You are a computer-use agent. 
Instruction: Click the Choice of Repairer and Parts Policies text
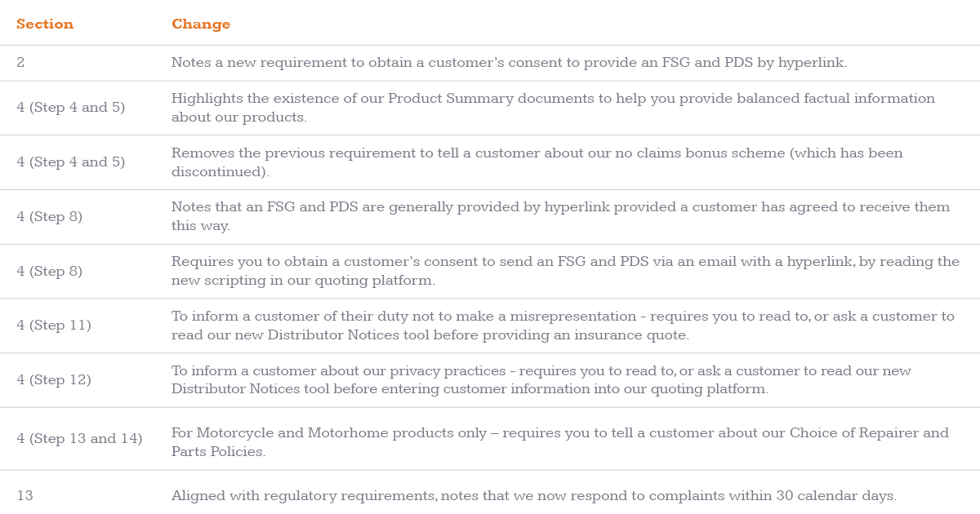click(x=560, y=443)
